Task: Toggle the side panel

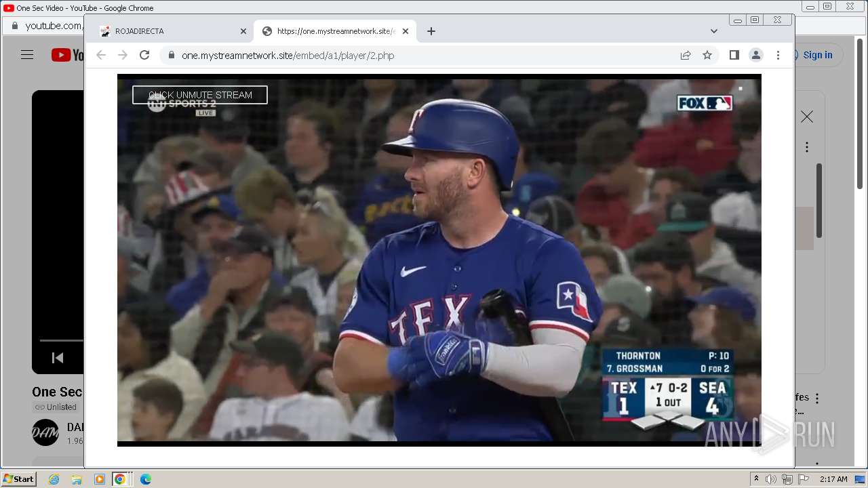Action: point(734,55)
